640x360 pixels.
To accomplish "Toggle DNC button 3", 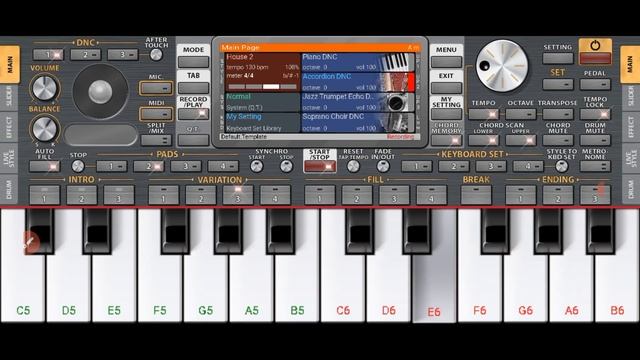I will pos(122,55).
